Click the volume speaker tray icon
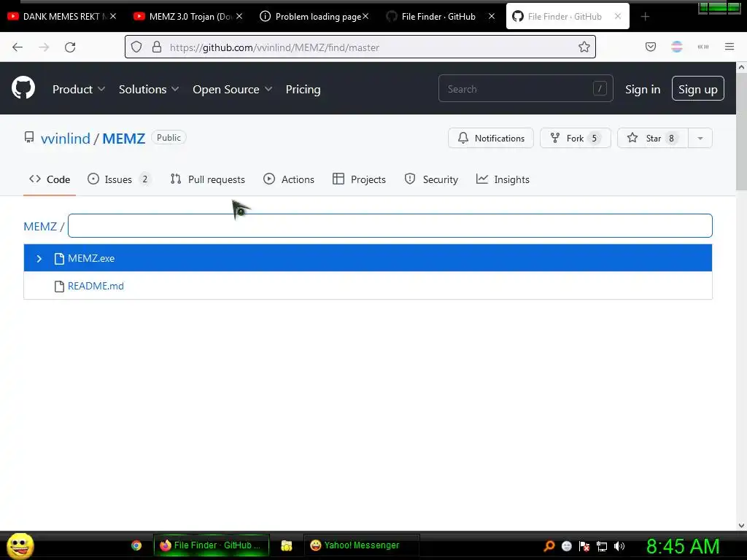 tap(619, 546)
